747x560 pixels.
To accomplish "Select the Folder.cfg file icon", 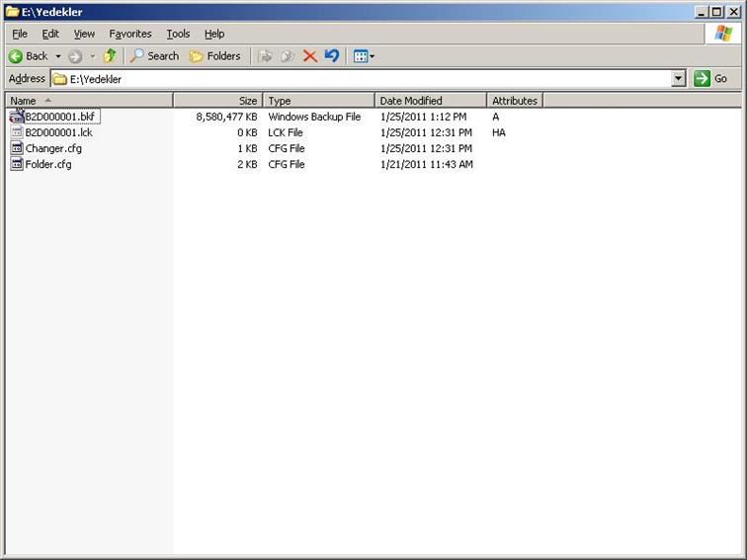I will 17,164.
